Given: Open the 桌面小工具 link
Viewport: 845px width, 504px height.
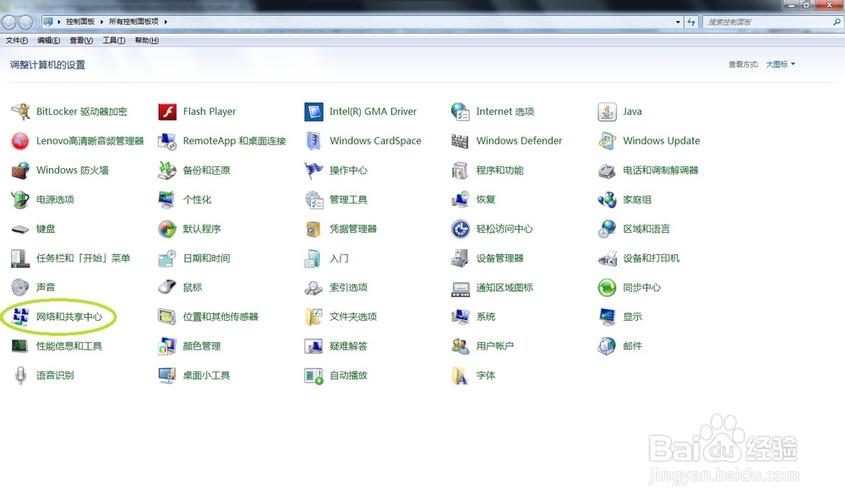Looking at the screenshot, I should [206, 376].
